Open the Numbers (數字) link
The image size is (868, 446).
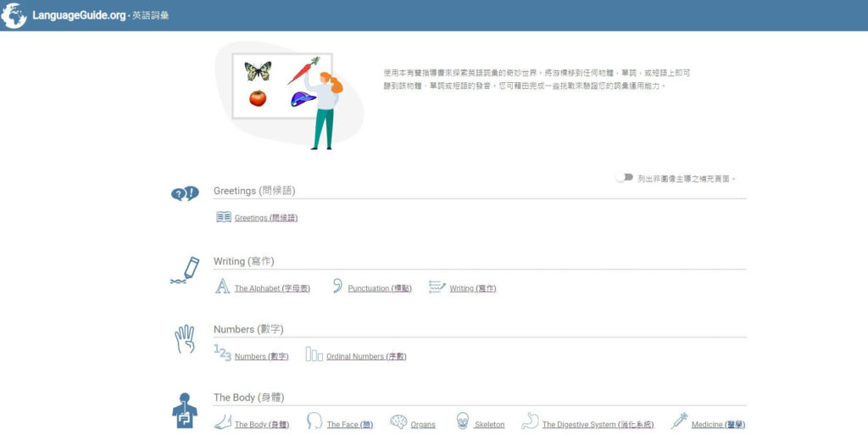261,357
